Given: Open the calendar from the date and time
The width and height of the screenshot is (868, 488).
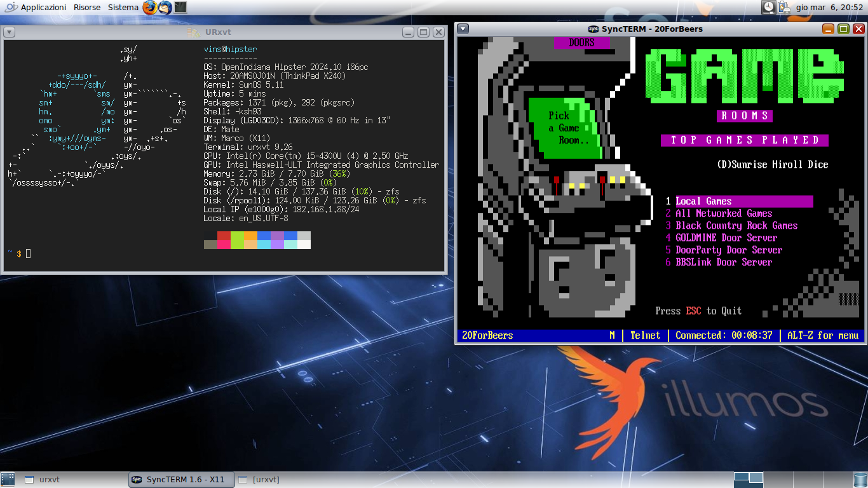Looking at the screenshot, I should coord(829,7).
